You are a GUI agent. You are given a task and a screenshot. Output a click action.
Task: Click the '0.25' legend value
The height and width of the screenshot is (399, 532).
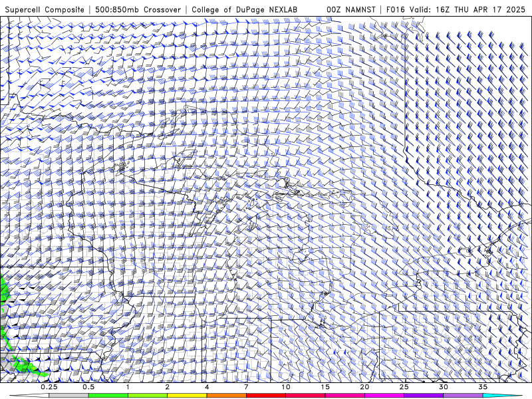tap(49, 387)
